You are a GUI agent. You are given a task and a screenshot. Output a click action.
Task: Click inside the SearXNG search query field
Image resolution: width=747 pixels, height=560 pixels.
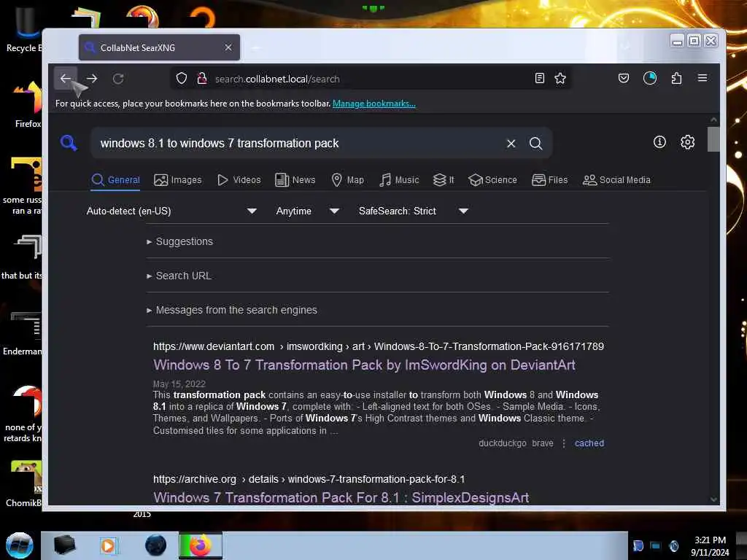tap(298, 144)
